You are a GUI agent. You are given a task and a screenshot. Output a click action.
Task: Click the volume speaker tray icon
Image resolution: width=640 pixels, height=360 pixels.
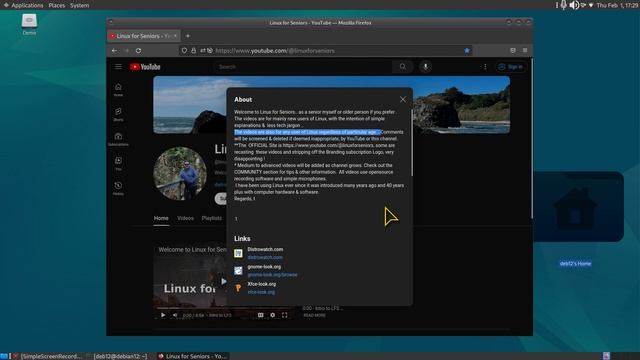(574, 5)
